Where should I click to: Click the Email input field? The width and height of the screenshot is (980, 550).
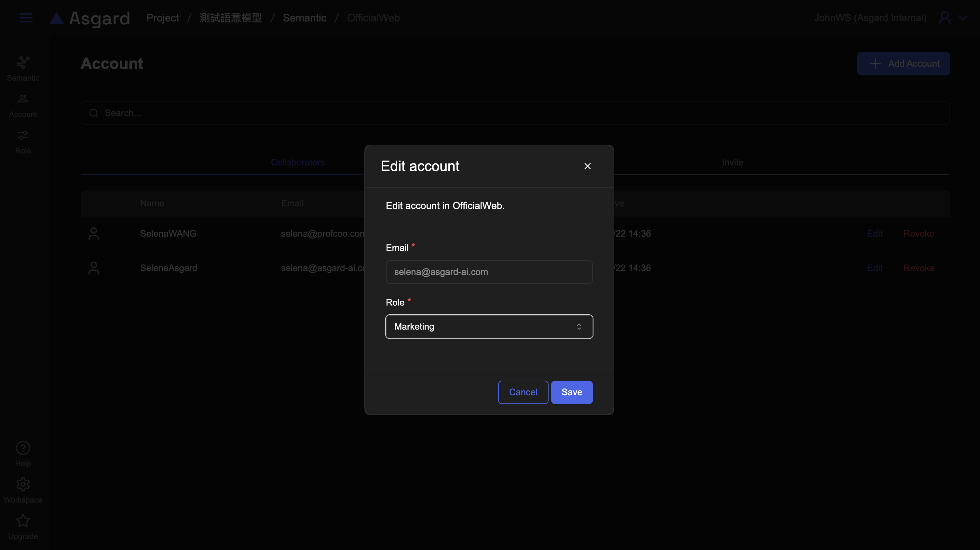489,272
